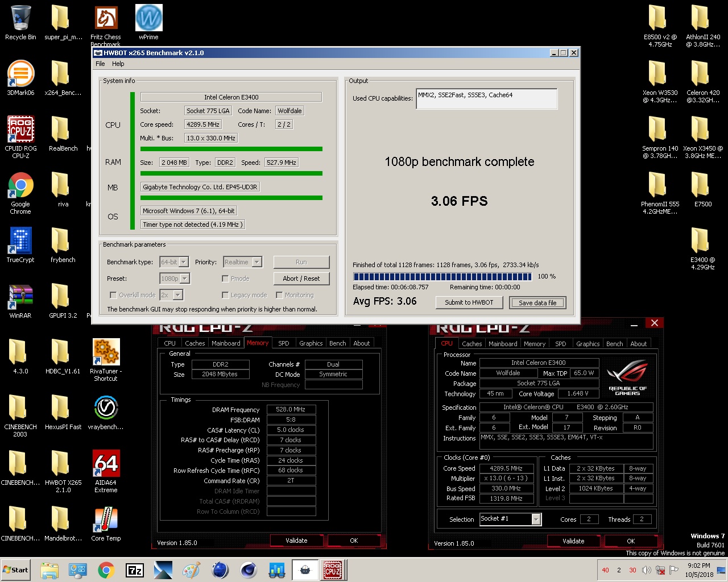Launch CPUID ROG CPU-Z desktop shortcut
This screenshot has height=582, width=728.
[20, 136]
